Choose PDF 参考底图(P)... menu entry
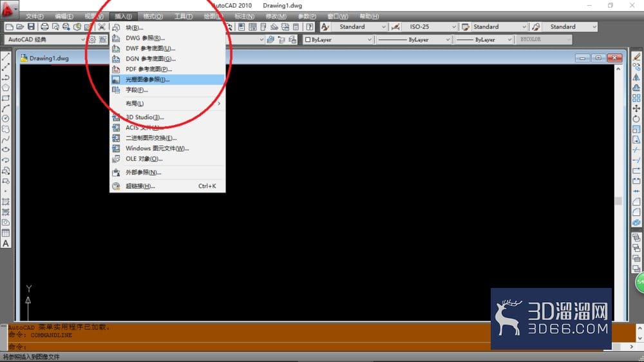Screen dimensions: 644x362 tap(167, 70)
